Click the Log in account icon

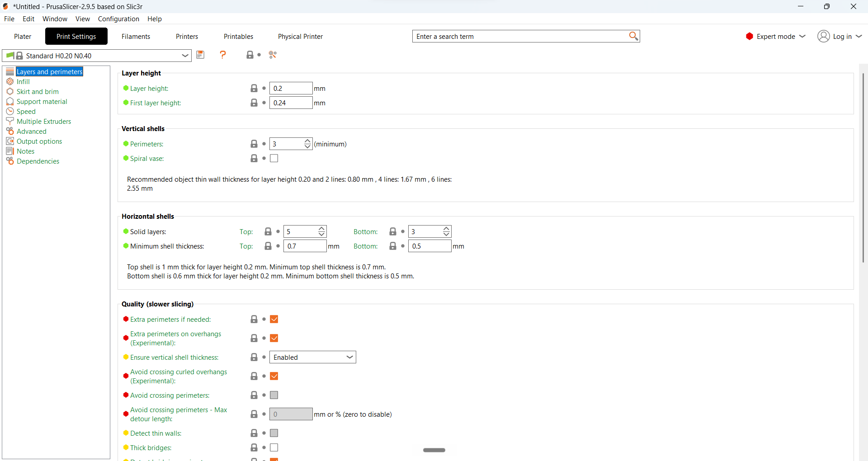(x=824, y=36)
